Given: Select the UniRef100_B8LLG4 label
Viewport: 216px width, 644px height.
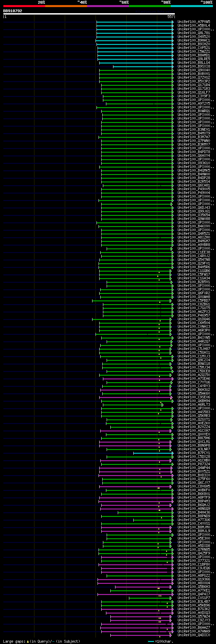Looking at the screenshot, I should click(194, 63).
